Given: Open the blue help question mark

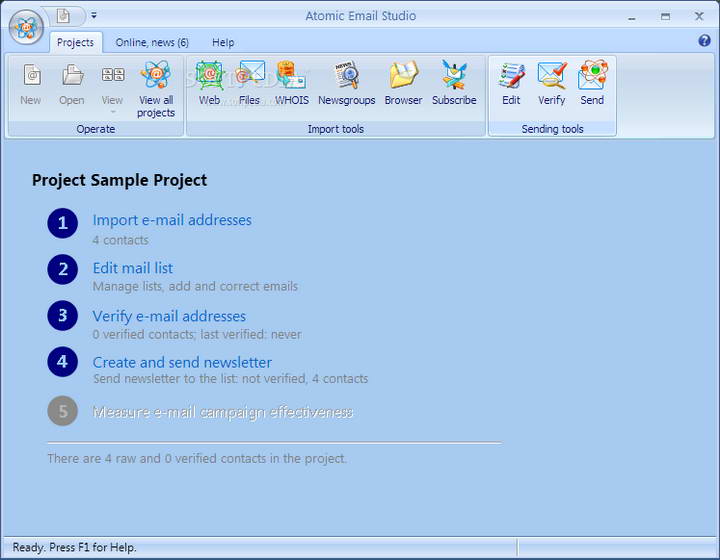Looking at the screenshot, I should tap(704, 41).
